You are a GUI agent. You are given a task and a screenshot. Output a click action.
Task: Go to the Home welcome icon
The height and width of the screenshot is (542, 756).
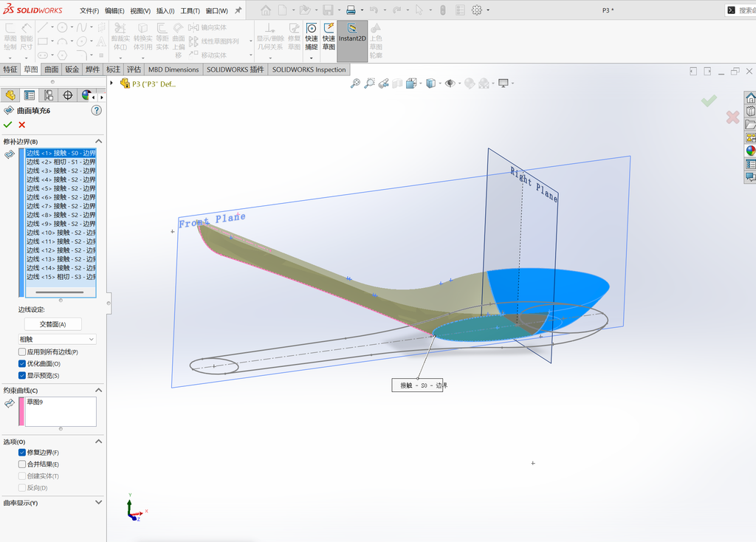tap(266, 10)
